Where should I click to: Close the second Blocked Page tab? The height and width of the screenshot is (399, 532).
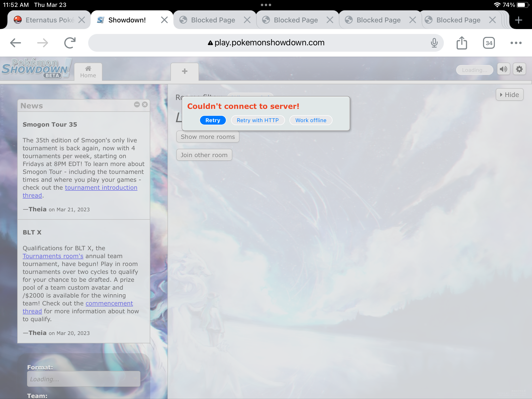(330, 20)
